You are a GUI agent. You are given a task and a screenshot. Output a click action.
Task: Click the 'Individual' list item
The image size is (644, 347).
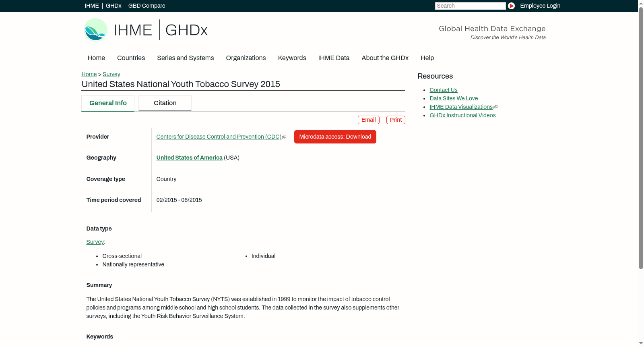pos(263,256)
